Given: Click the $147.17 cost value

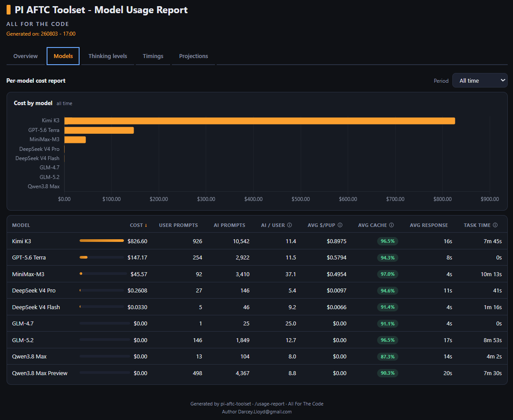Looking at the screenshot, I should (138, 258).
